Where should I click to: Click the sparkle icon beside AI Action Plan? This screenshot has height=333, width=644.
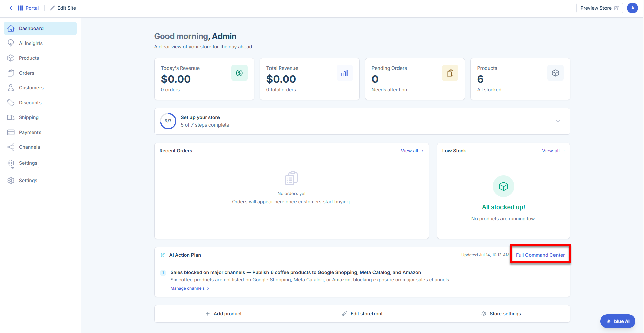click(162, 255)
